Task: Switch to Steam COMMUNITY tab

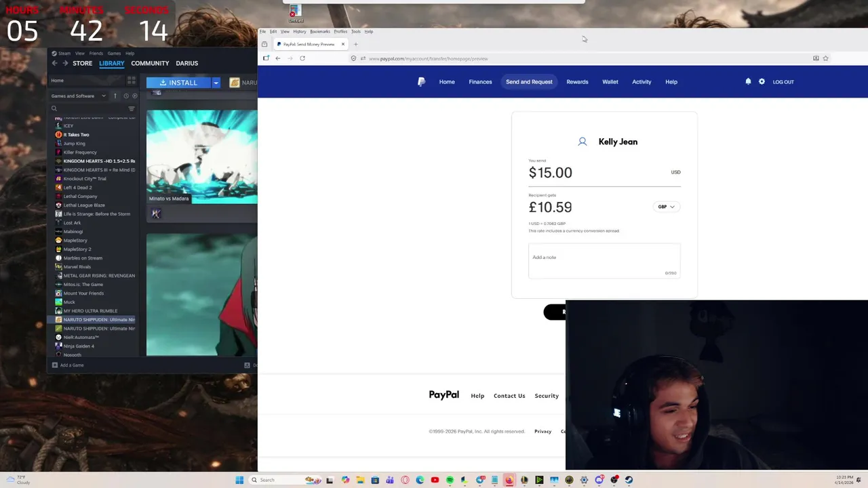Action: click(150, 63)
